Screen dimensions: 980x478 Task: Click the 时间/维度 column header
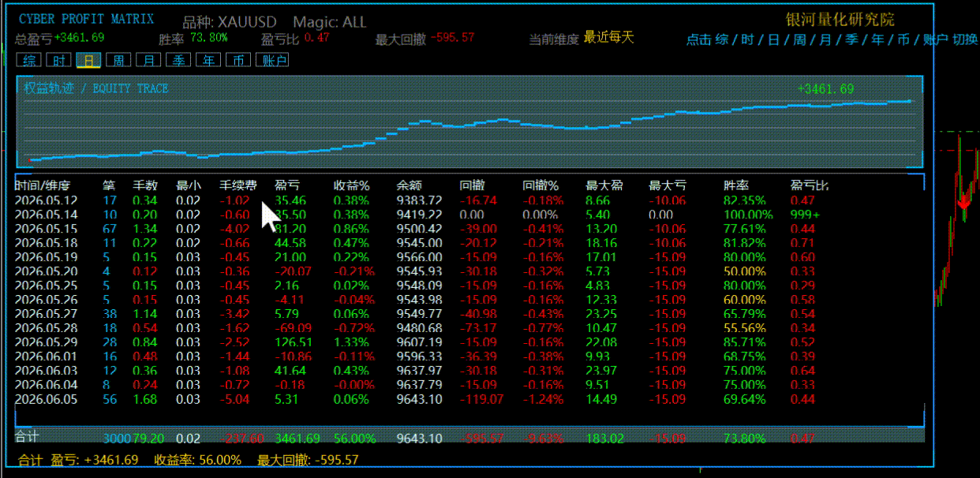tap(43, 186)
